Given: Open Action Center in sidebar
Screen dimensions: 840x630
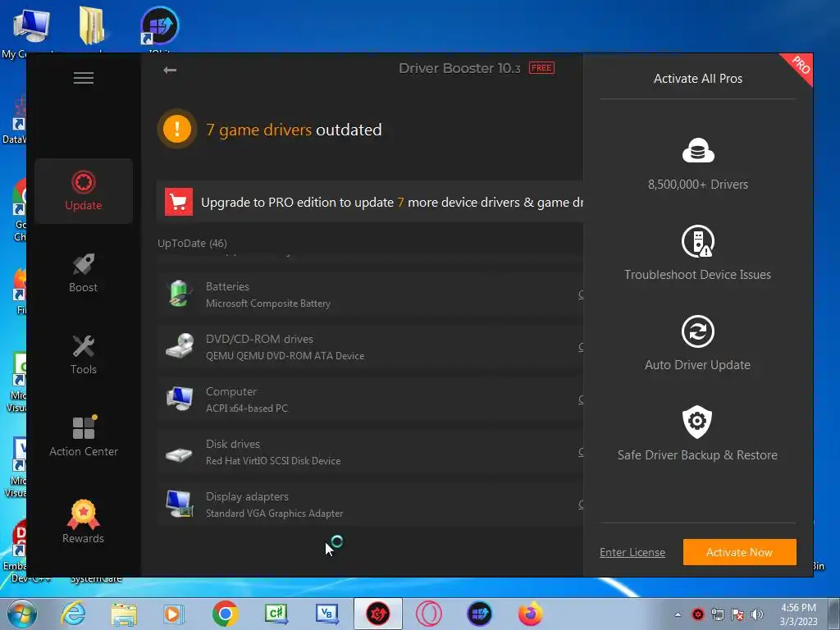Looking at the screenshot, I should [84, 437].
